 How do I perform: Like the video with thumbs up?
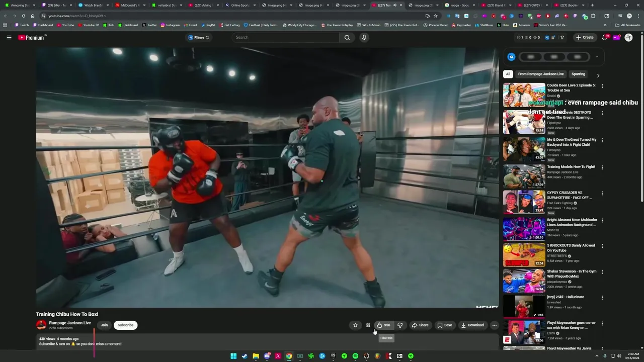(383, 325)
